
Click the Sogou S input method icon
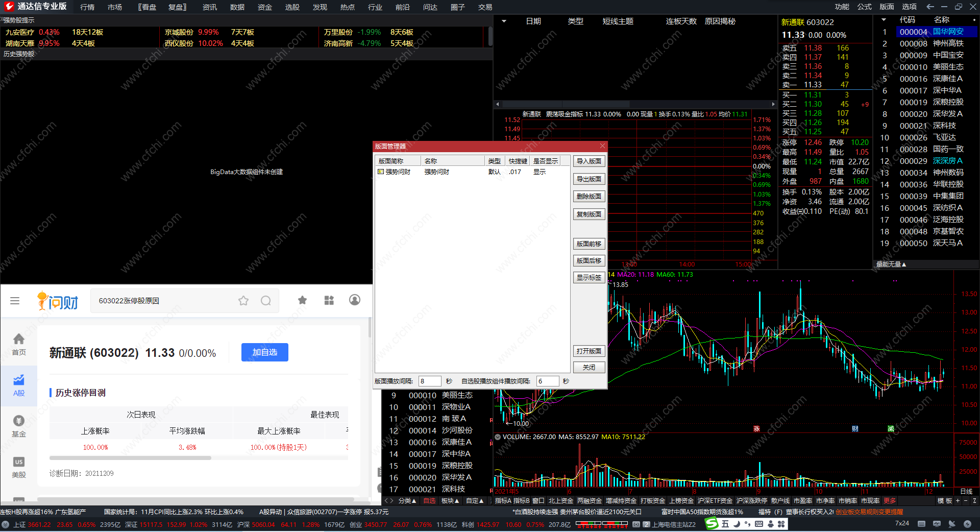click(712, 524)
